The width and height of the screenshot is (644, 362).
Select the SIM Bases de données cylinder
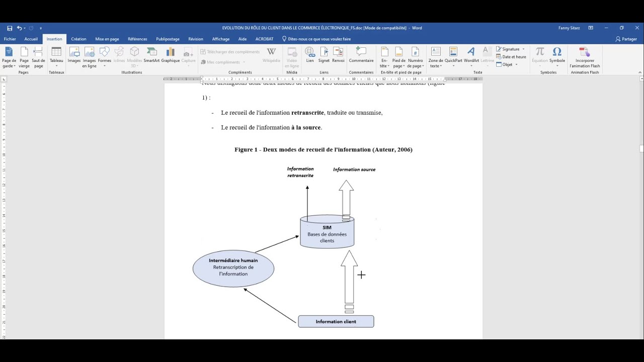[327, 232]
